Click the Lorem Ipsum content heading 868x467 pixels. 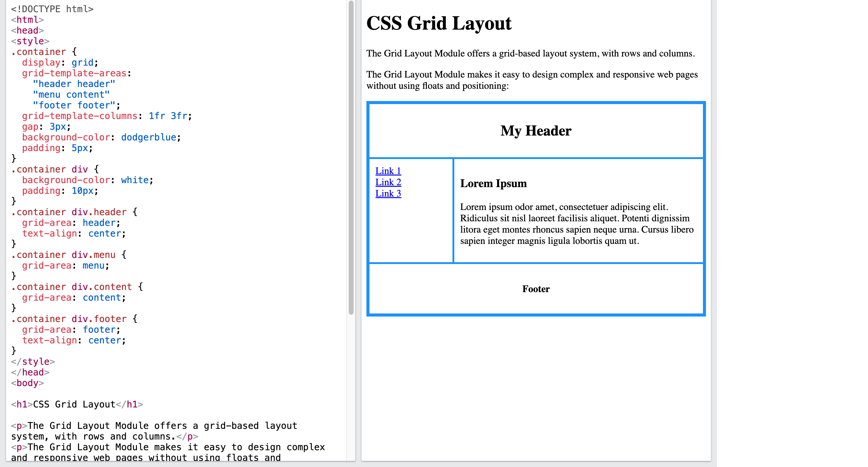tap(493, 183)
